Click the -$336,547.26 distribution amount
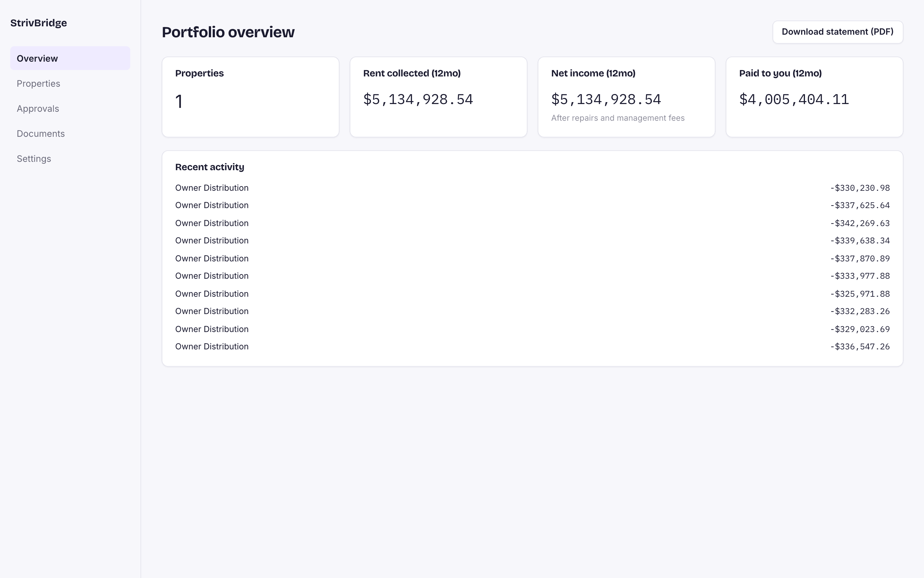The image size is (924, 578). [x=860, y=347]
